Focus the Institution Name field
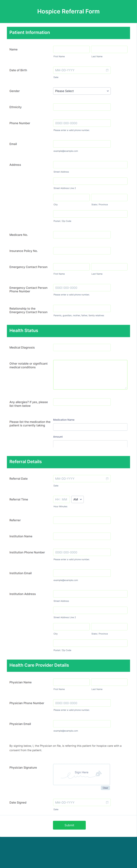 pyautogui.click(x=82, y=536)
